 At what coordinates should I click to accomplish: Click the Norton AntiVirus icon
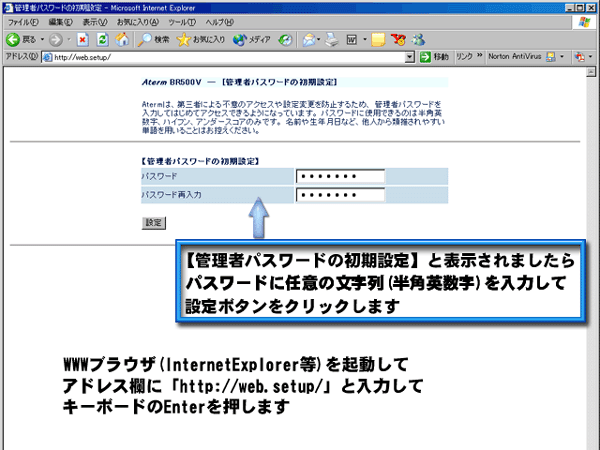551,57
